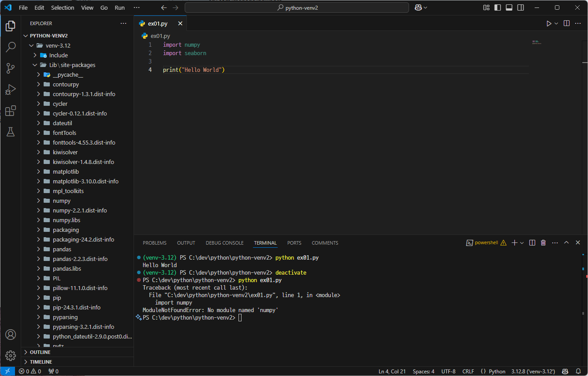Open the Run menu
This screenshot has width=588, height=376.
pos(119,7)
